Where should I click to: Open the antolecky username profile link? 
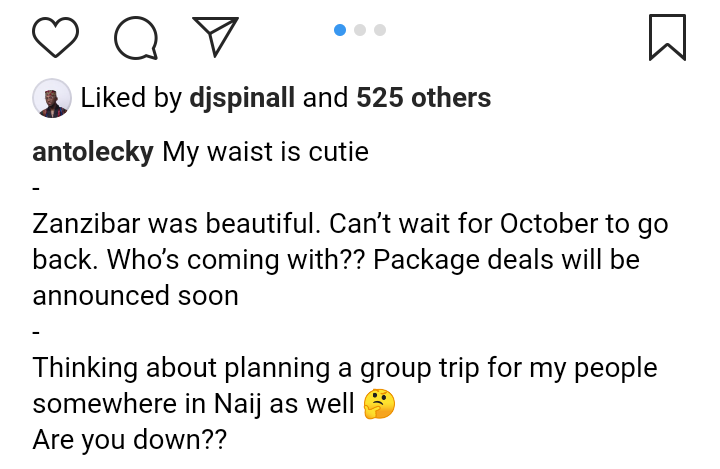coord(93,152)
